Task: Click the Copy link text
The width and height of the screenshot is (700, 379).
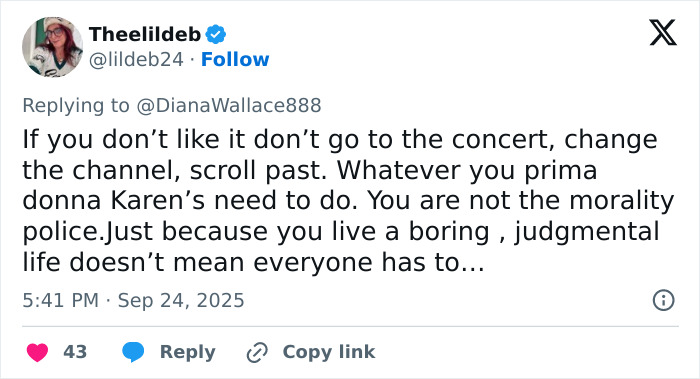Action: [x=329, y=352]
